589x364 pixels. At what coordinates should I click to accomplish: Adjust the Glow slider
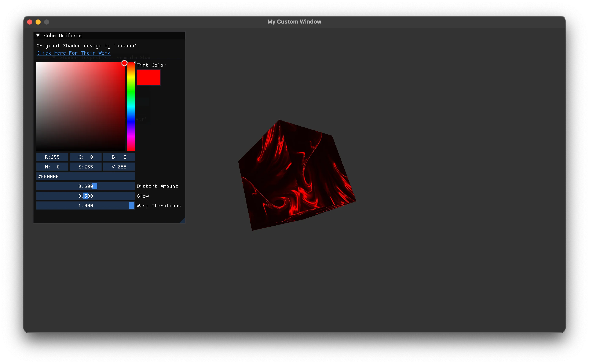86,196
